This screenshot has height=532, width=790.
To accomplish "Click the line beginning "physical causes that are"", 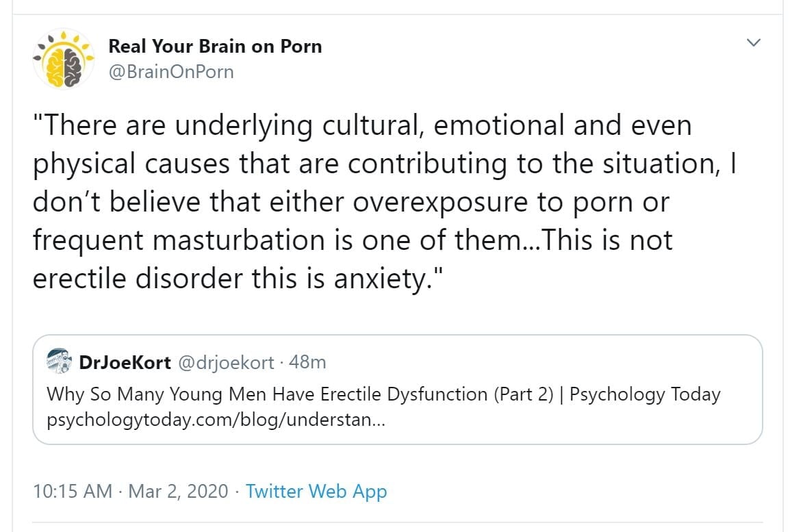I will [x=385, y=164].
